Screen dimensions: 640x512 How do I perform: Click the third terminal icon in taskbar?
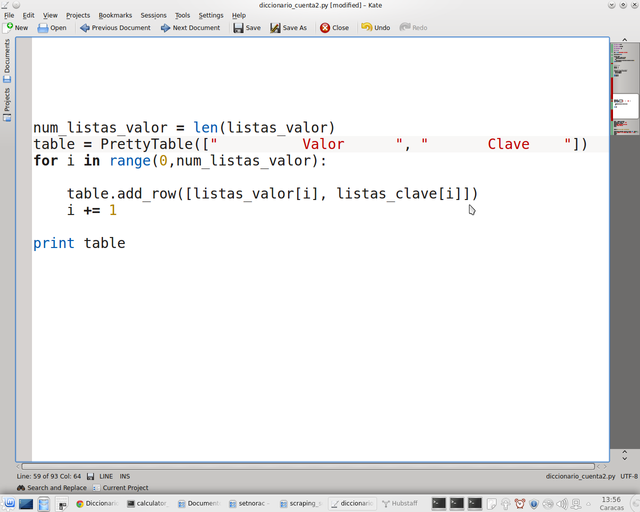475,503
